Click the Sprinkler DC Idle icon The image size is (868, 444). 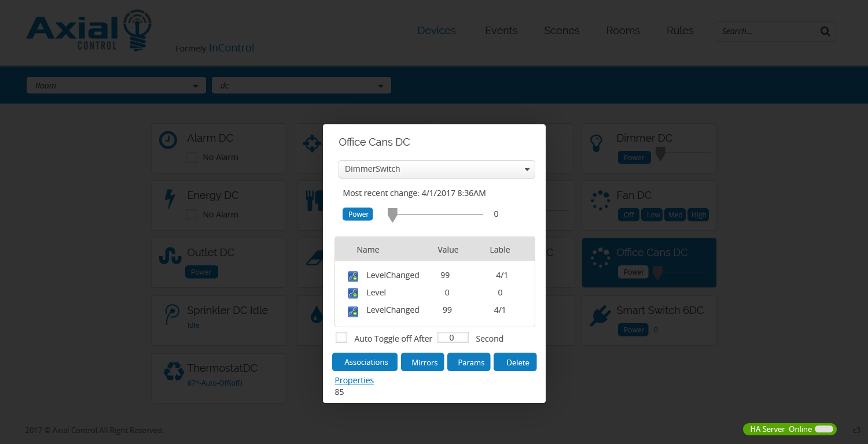[172, 314]
